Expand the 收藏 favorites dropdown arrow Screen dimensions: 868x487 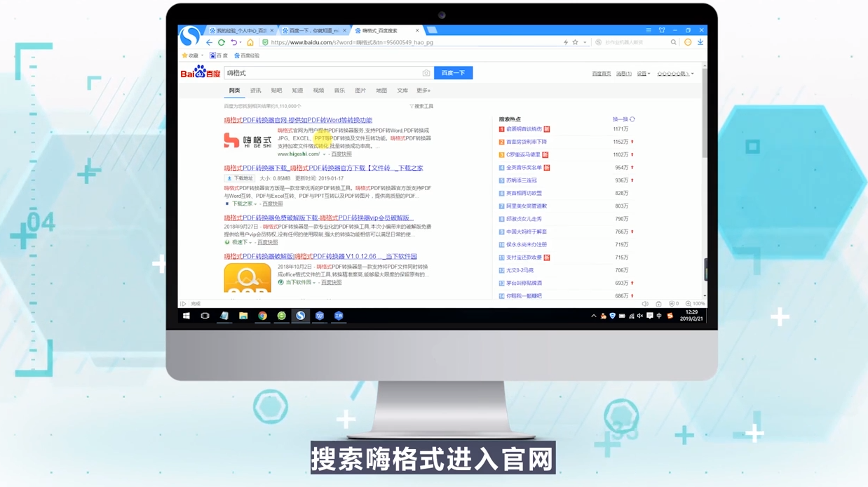pos(203,56)
